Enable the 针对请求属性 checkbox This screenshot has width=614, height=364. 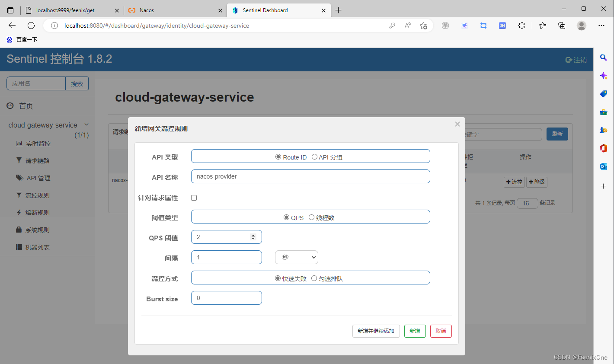(x=194, y=198)
